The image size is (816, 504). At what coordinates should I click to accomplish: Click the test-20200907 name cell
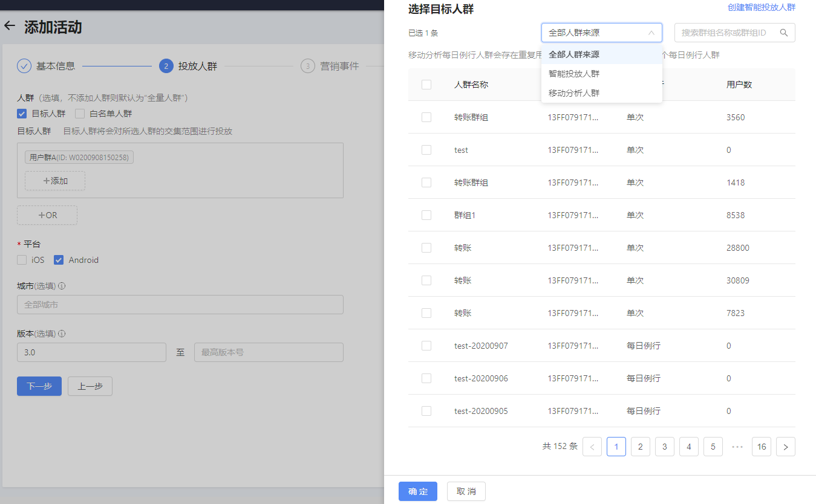481,346
